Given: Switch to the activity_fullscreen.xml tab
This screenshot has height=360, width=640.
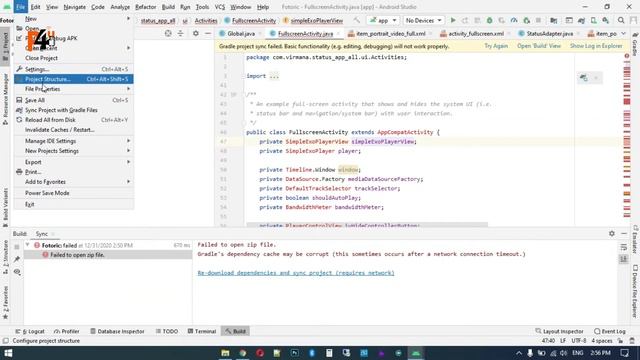Looking at the screenshot, I should pyautogui.click(x=476, y=33).
